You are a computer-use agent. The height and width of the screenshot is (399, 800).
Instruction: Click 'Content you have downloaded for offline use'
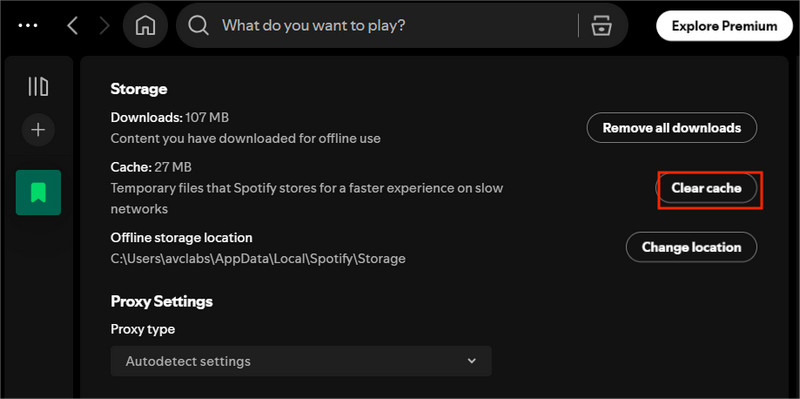[245, 138]
